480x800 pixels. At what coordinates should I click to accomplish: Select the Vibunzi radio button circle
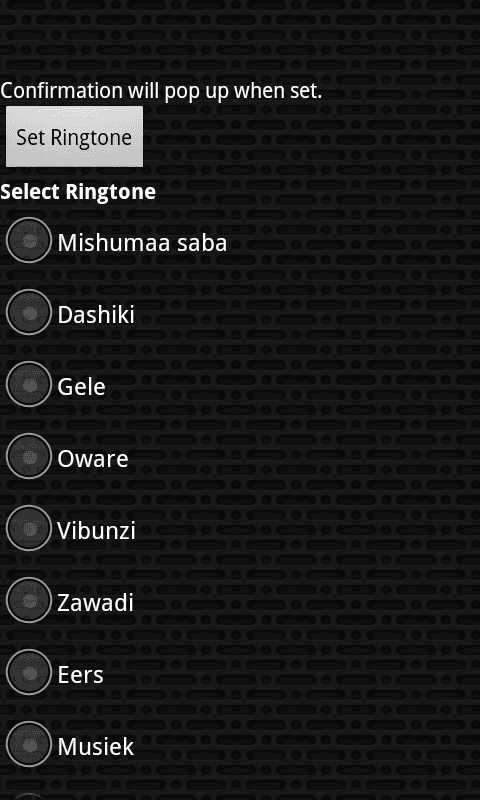click(29, 528)
